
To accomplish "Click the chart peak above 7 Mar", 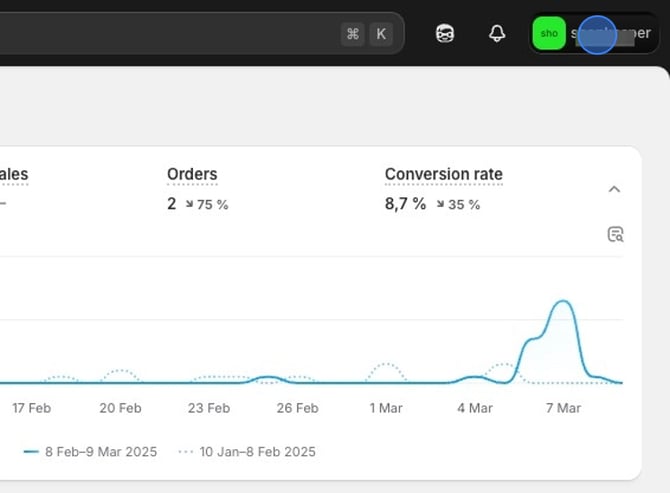I will 563,301.
